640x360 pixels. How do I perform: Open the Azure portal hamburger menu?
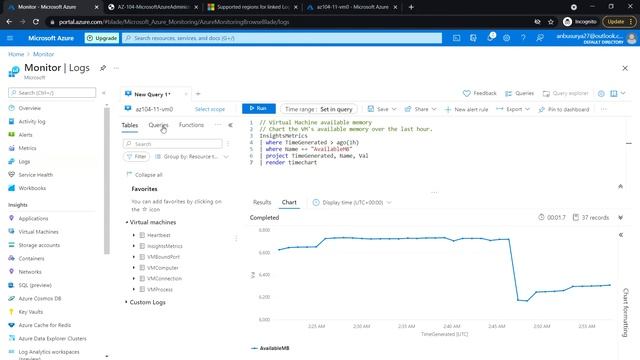coord(10,38)
